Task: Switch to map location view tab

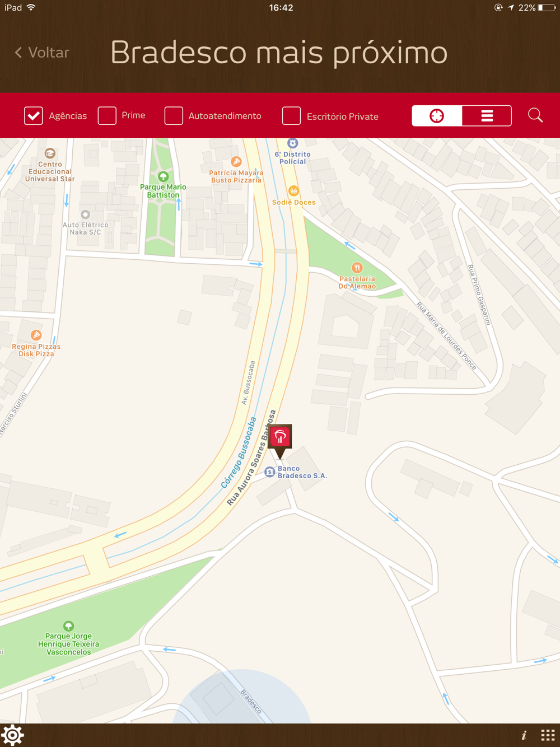Action: [x=437, y=115]
